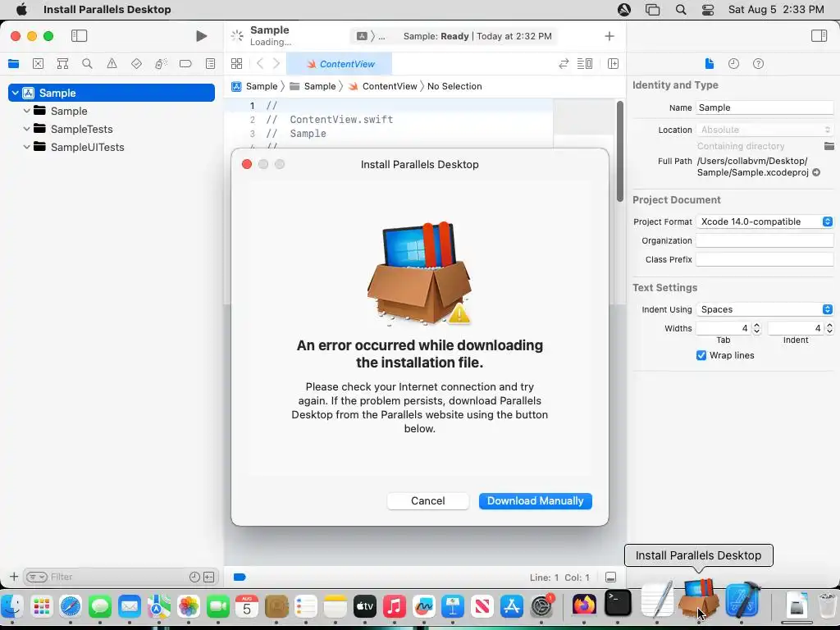Toggle the Wrap lines checkbox
840x630 pixels.
coord(701,355)
